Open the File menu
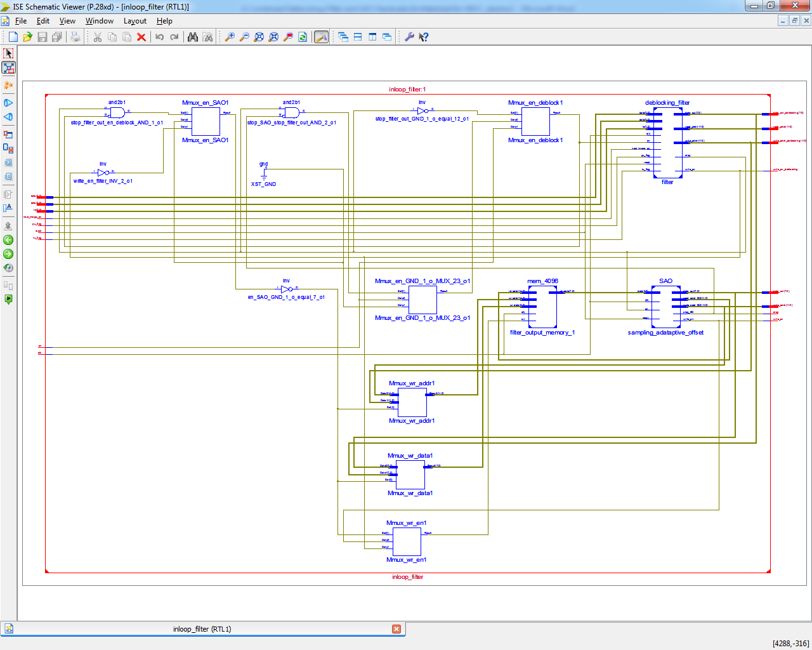 pos(21,21)
